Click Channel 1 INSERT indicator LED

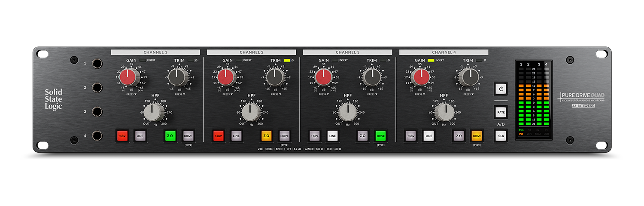[x=143, y=60]
